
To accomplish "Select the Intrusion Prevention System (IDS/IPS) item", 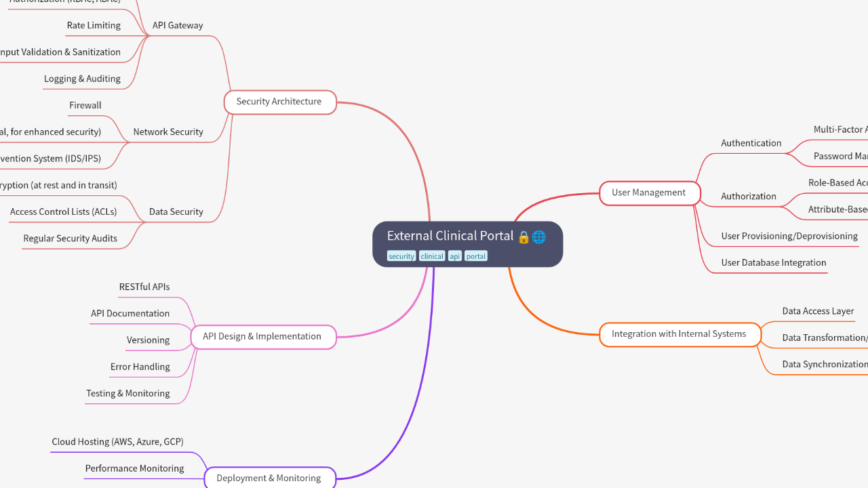I will tap(50, 159).
